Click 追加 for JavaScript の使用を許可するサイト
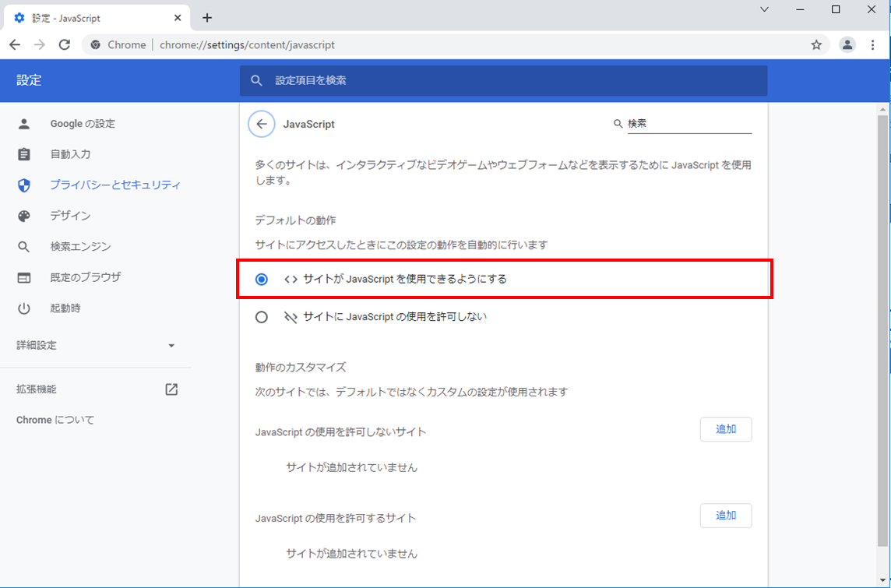Screen dimensions: 891x588 [726, 516]
